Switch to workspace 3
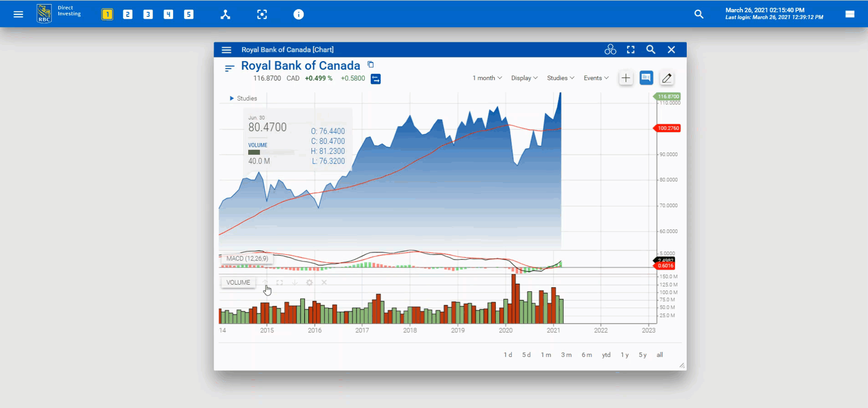 (x=148, y=15)
